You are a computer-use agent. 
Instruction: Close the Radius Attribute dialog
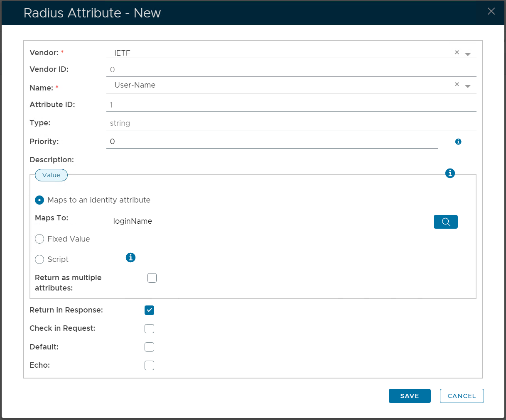(x=491, y=11)
